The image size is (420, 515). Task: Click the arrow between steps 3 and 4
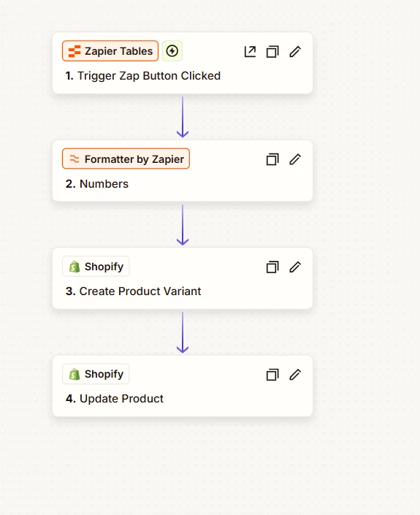(x=183, y=332)
